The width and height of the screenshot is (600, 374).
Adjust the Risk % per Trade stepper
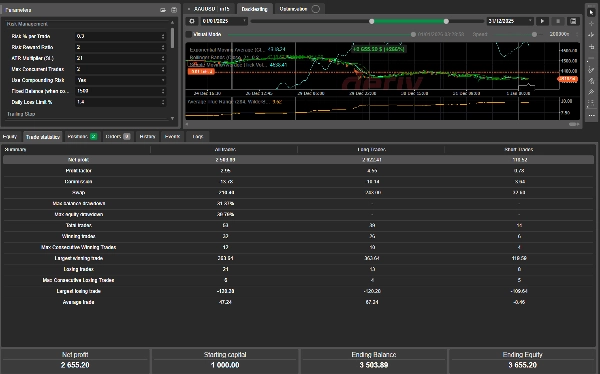[x=163, y=36]
